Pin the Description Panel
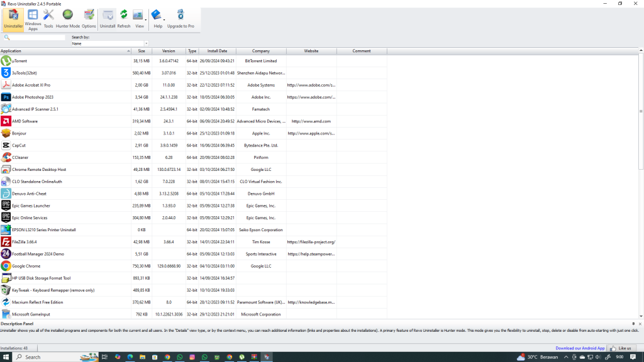644x362 pixels. click(x=633, y=324)
